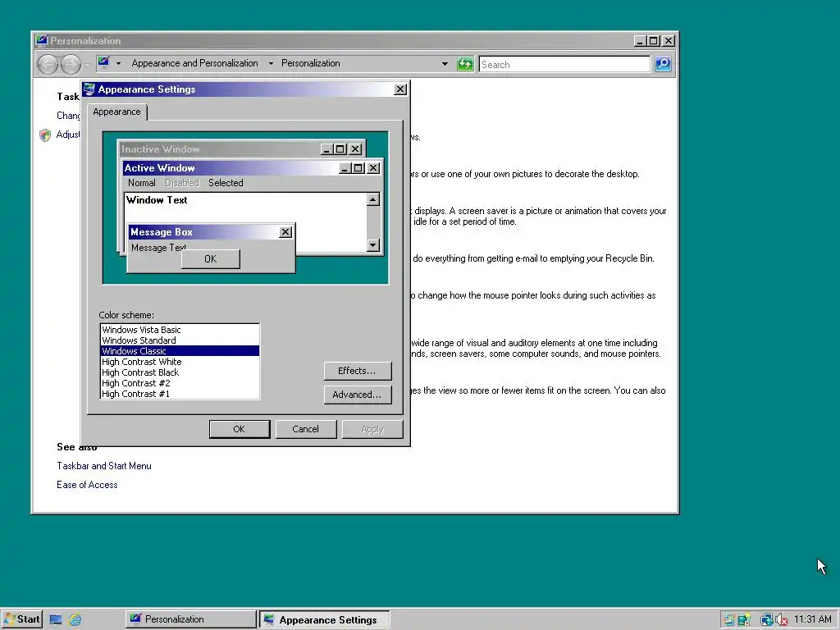The width and height of the screenshot is (840, 630).
Task: Close the Appearance Settings dialog
Action: [x=400, y=89]
